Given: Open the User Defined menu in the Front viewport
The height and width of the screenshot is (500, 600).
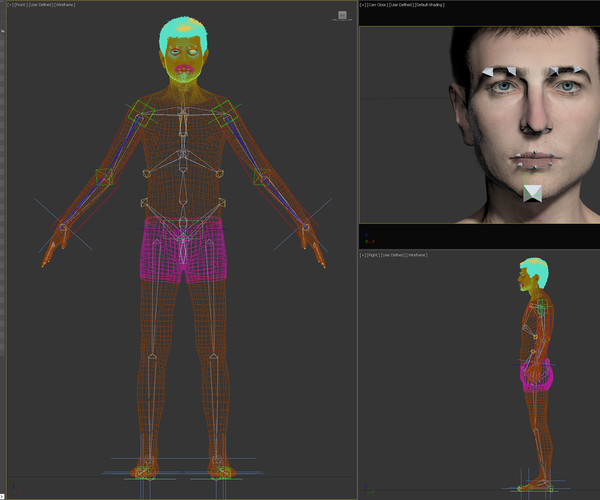Looking at the screenshot, I should point(41,5).
